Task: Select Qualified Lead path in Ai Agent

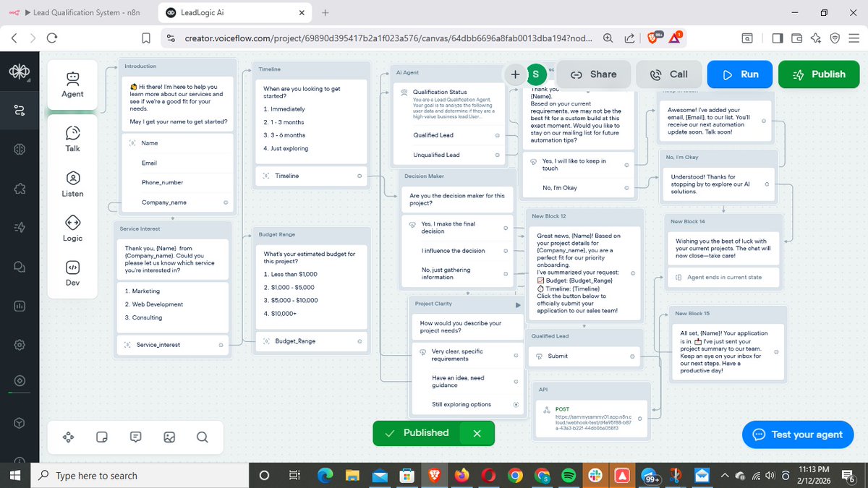Action: (x=448, y=135)
